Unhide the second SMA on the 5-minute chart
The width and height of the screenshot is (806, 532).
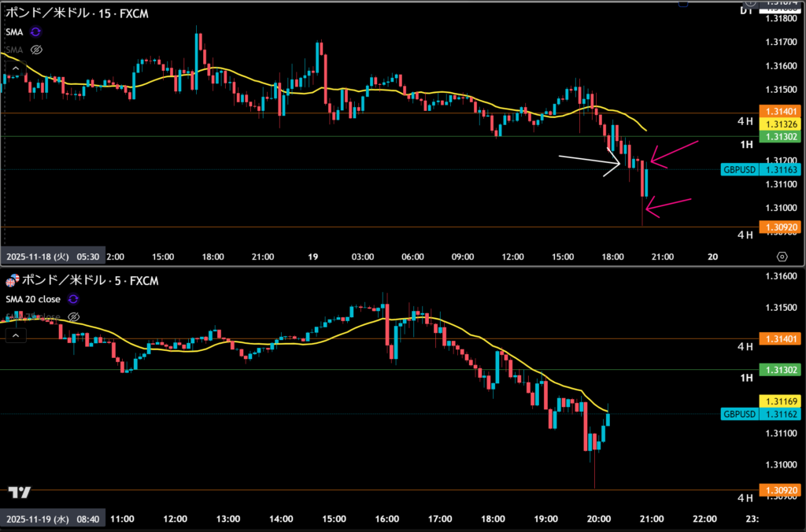click(73, 316)
